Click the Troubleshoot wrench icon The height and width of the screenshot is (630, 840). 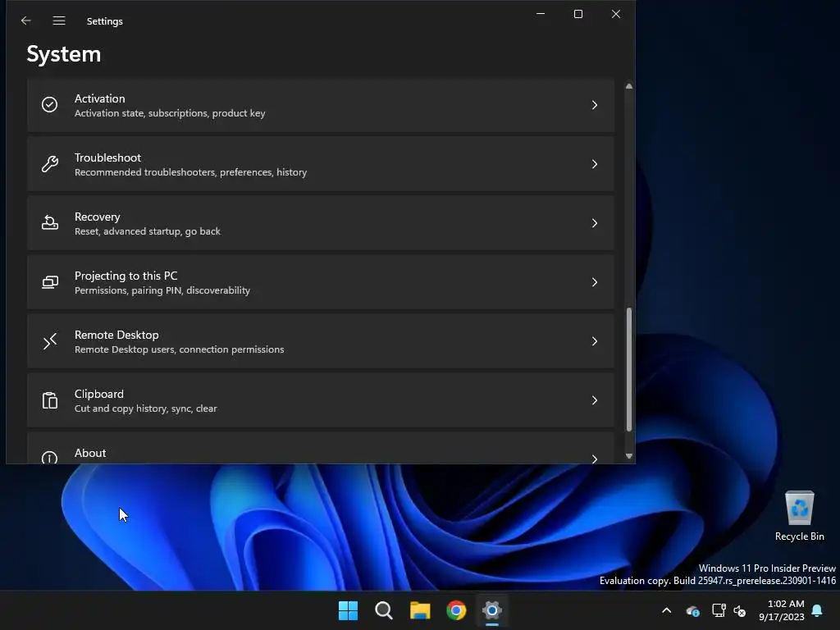[x=50, y=163]
